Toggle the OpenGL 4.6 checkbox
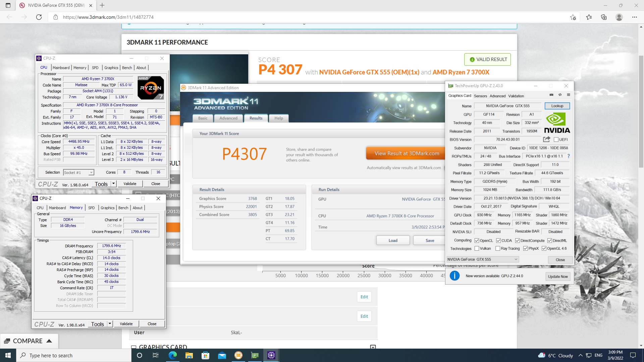 (544, 248)
